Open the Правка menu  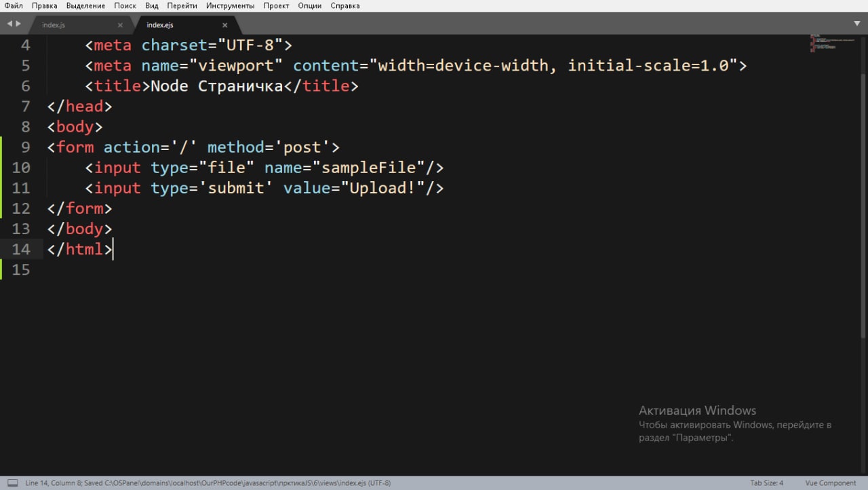(x=45, y=5)
